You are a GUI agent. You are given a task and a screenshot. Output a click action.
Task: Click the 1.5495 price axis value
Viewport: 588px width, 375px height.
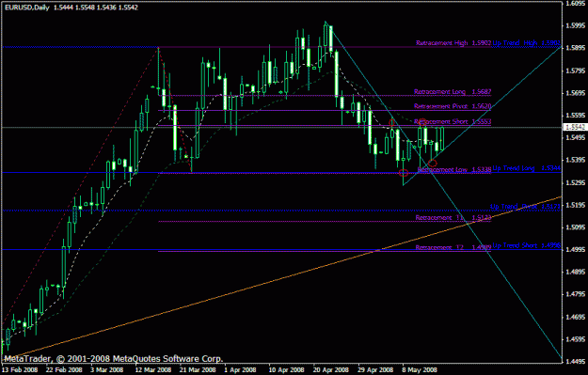pyautogui.click(x=576, y=137)
